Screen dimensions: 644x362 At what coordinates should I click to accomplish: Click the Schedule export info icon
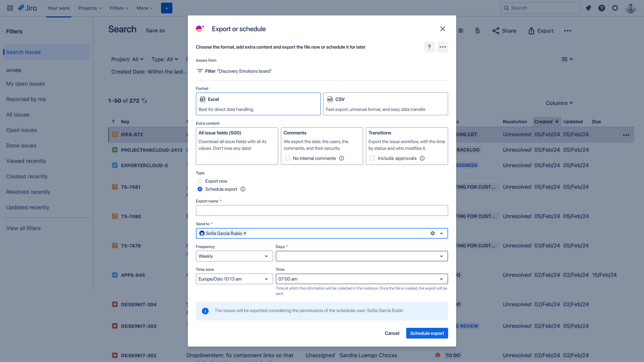point(243,189)
